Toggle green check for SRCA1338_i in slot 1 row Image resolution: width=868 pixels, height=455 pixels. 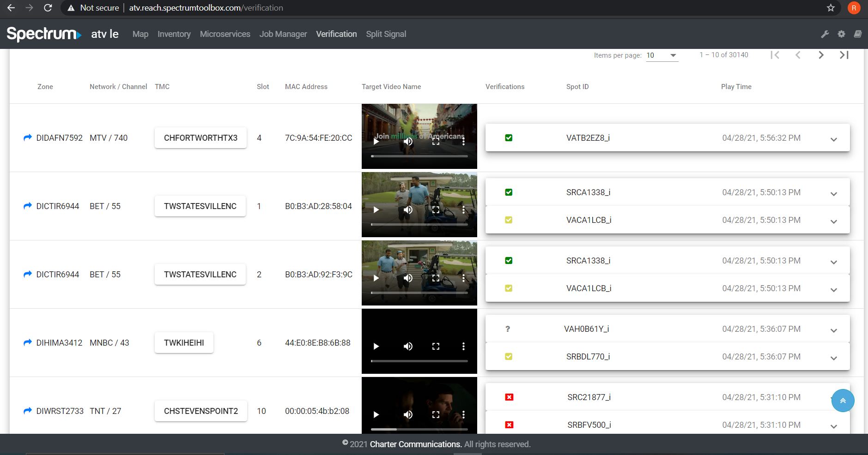[x=509, y=192]
